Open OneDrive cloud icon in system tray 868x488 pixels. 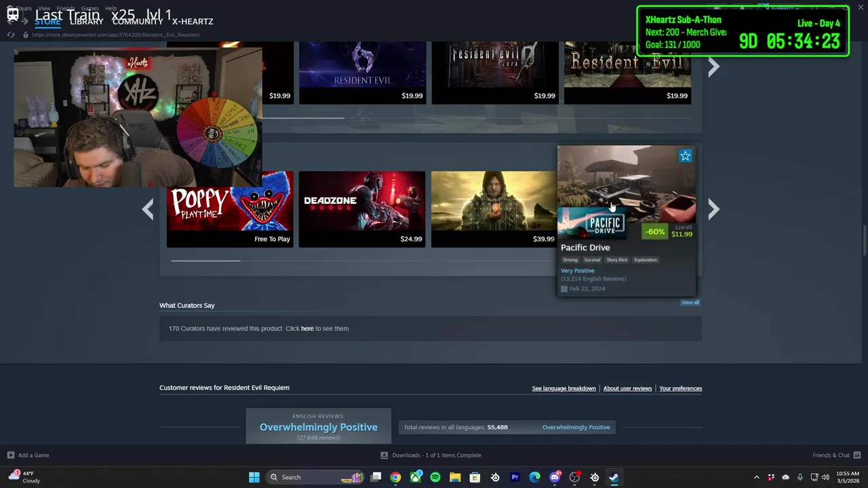coord(786,477)
